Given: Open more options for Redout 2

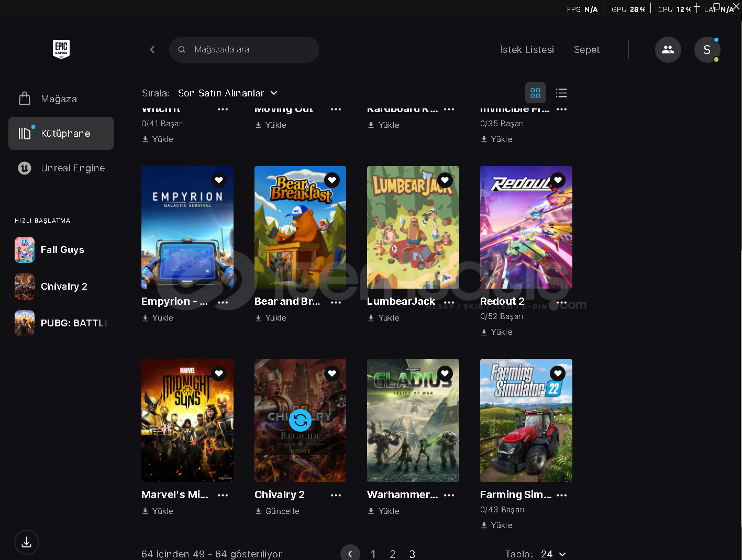Looking at the screenshot, I should click(562, 302).
